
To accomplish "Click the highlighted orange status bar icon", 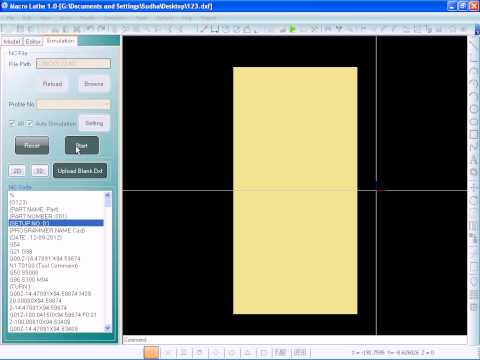I will pyautogui.click(x=151, y=352).
